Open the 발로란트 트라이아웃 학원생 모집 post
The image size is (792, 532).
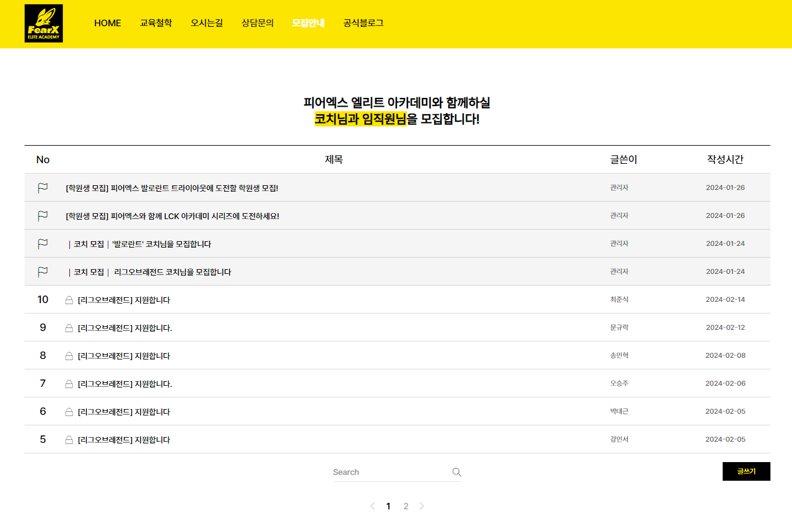coord(172,188)
